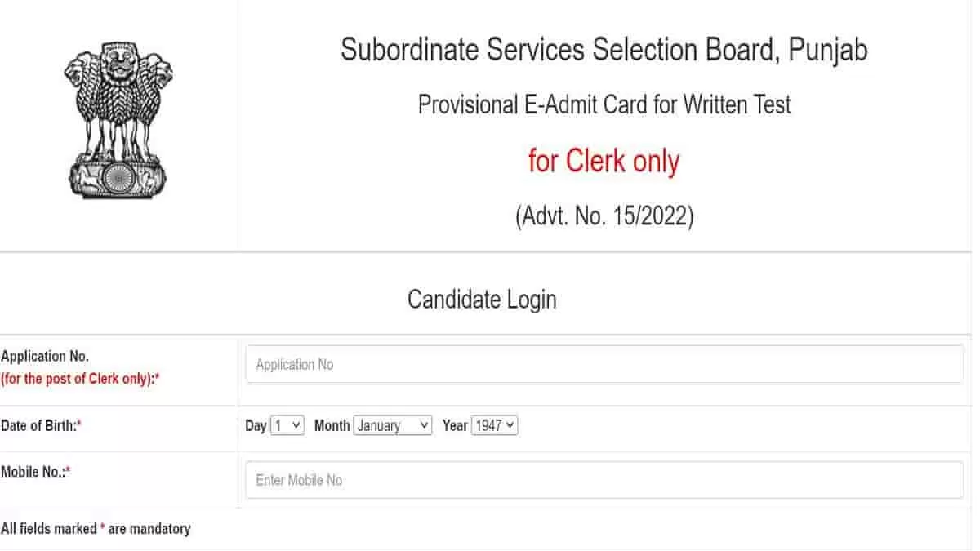Click the 'for Clerk only' red text
This screenshot has width=980, height=551.
(x=604, y=161)
